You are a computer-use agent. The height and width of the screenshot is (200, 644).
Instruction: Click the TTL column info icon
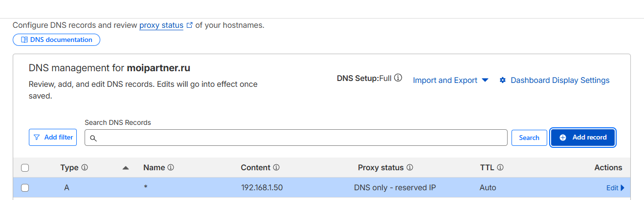(x=500, y=168)
